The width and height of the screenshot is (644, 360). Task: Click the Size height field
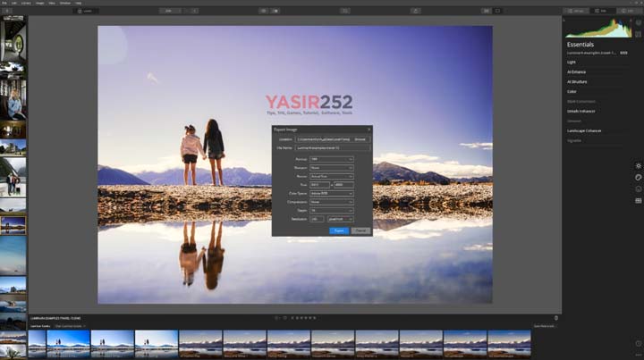point(343,185)
